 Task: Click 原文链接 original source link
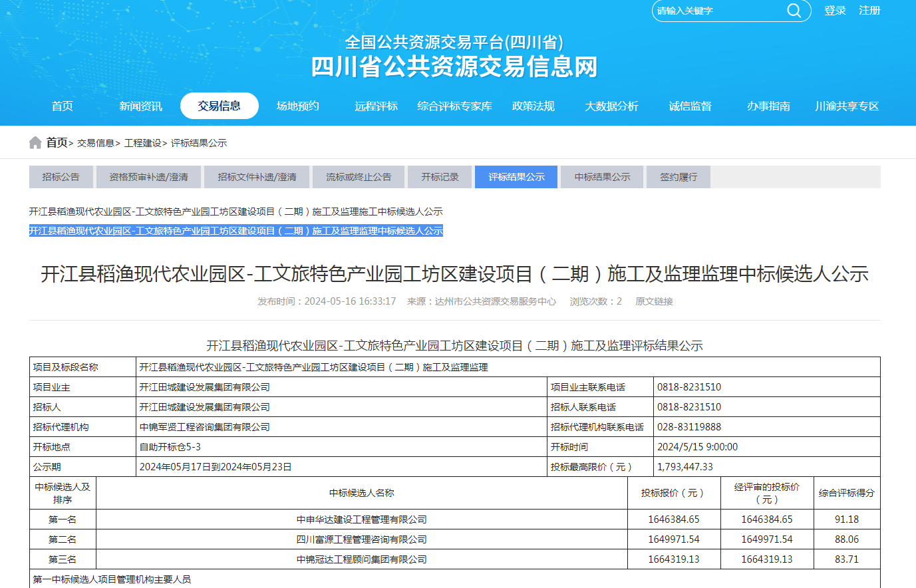tap(654, 301)
